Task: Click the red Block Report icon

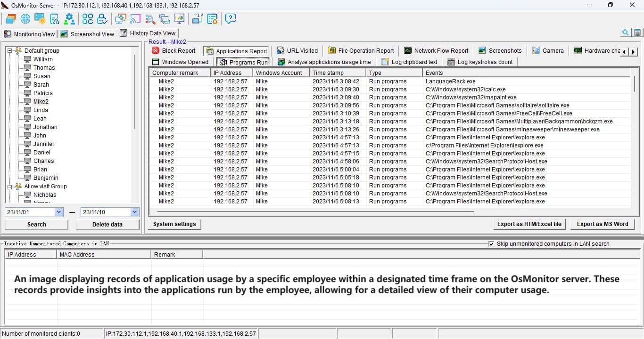Action: coord(156,50)
